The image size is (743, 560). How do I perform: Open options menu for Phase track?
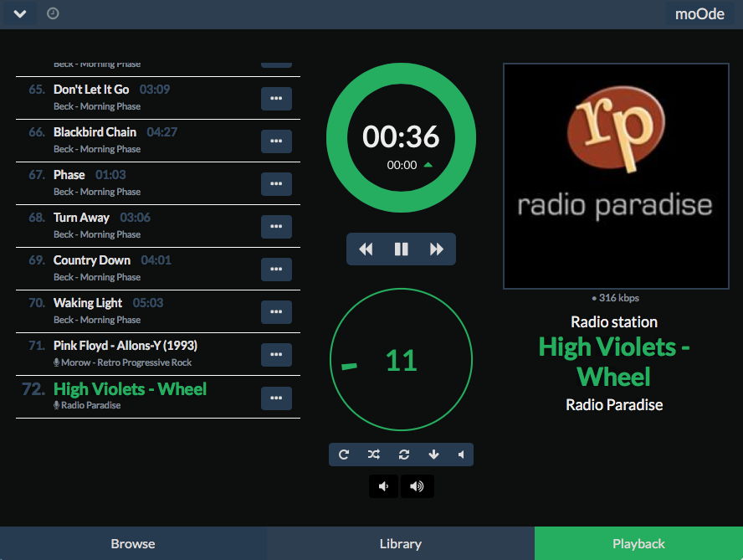coord(276,184)
